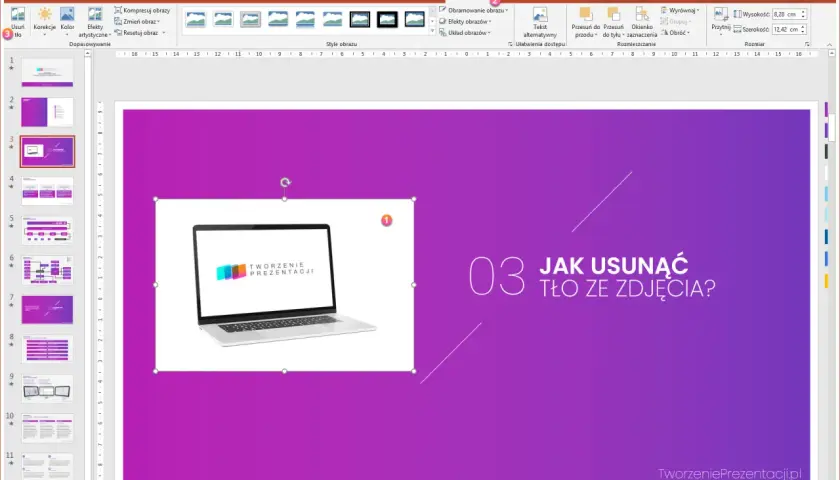
Task: Collapse the ribbon with the chevron
Action: coord(830,44)
